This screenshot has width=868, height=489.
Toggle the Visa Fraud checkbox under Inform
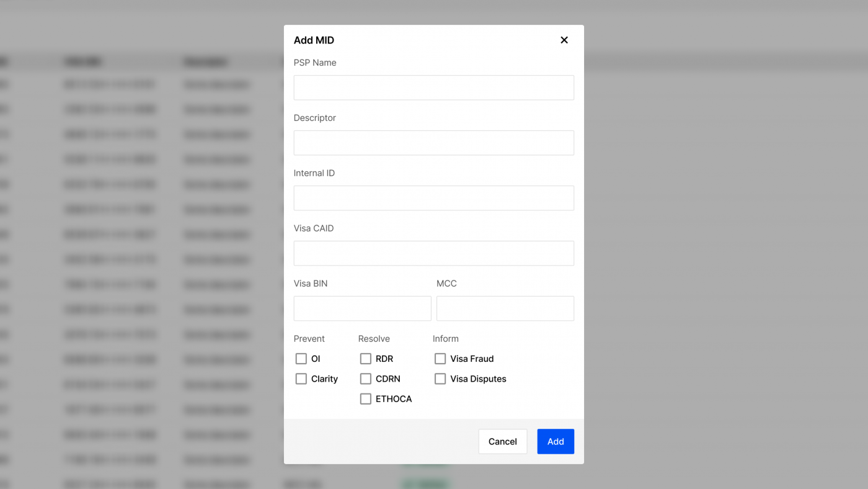(440, 359)
